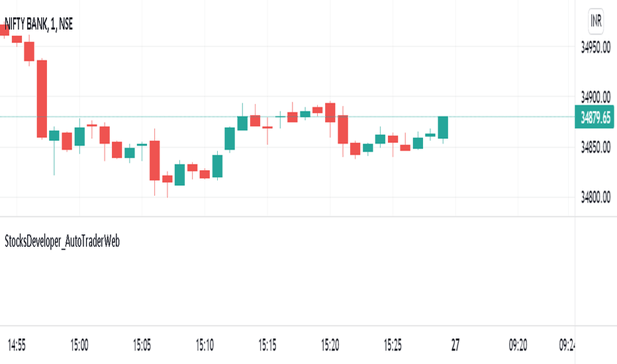Click the date 27 marker on time axis

(455, 345)
